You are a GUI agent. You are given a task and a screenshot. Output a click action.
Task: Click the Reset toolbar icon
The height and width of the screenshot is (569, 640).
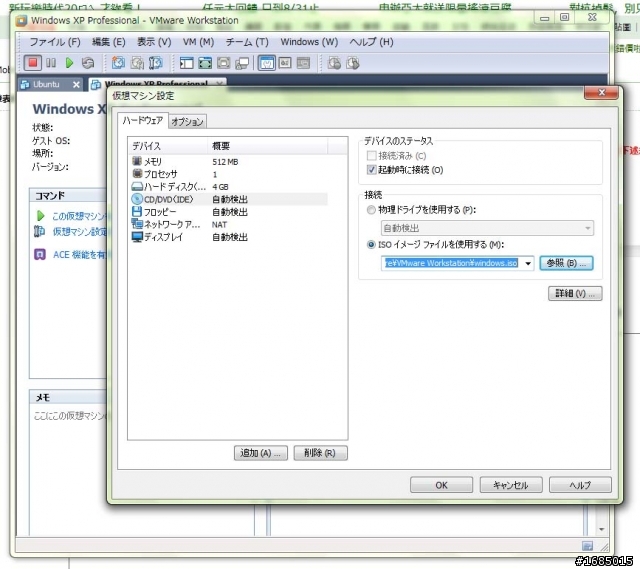[88, 63]
